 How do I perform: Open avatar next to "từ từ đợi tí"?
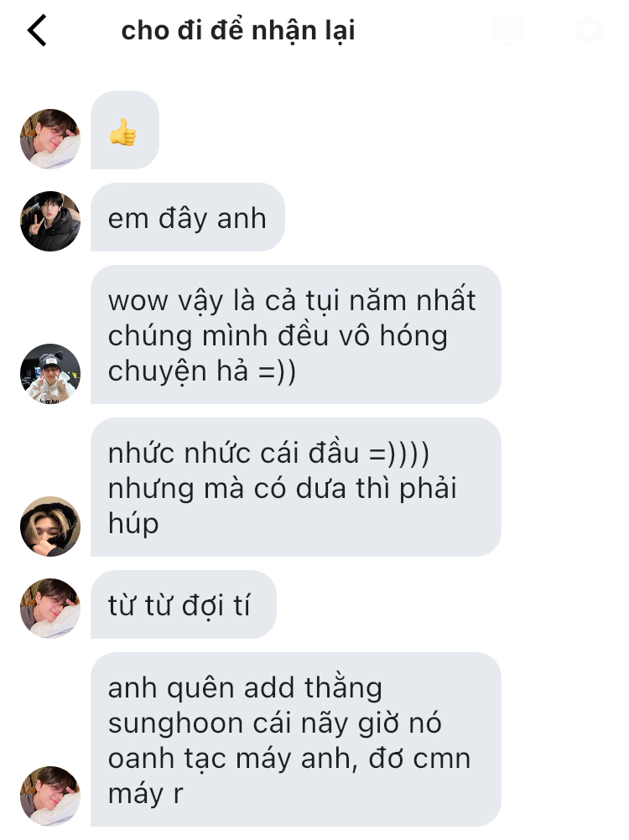[x=50, y=608]
